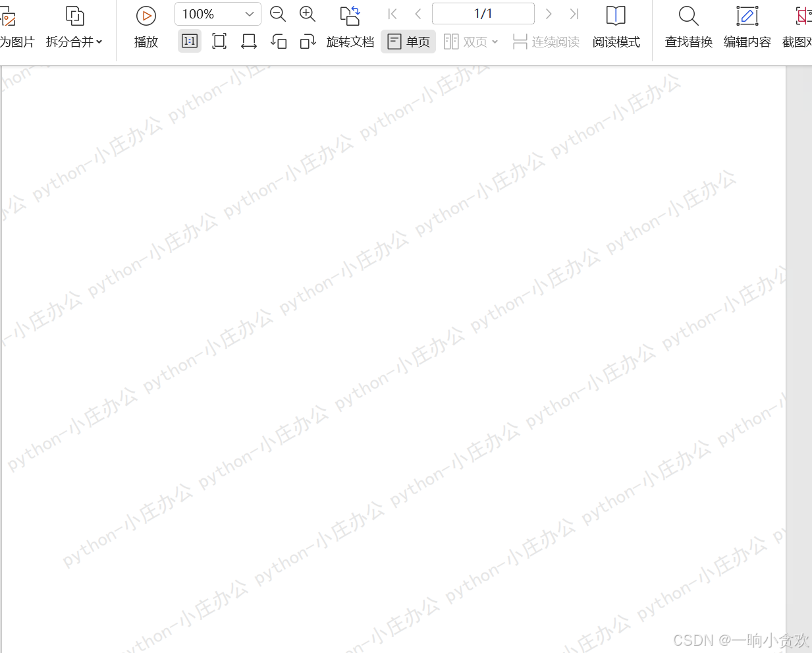Image resolution: width=812 pixels, height=653 pixels.
Task: Open Find and Replace (查找替换)
Action: [x=688, y=28]
